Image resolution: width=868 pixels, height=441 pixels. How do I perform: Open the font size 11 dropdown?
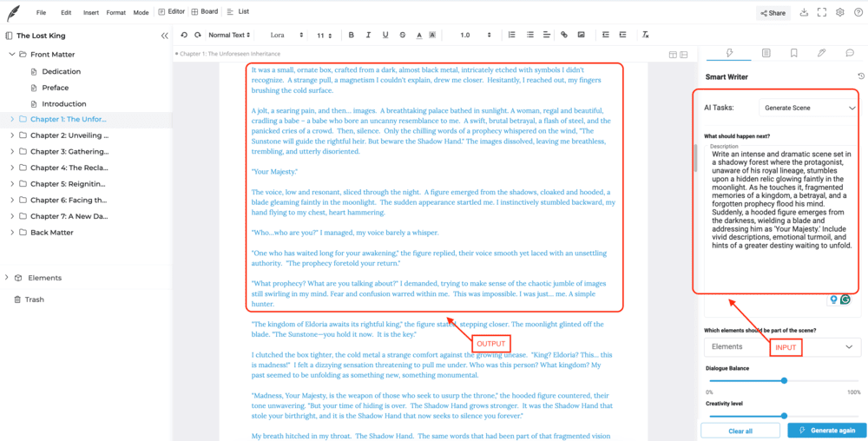point(325,36)
